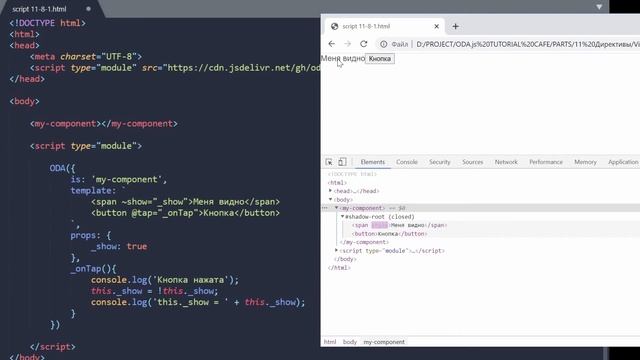Open the Application tab in DevTools
The image size is (640, 360).
[x=623, y=162]
